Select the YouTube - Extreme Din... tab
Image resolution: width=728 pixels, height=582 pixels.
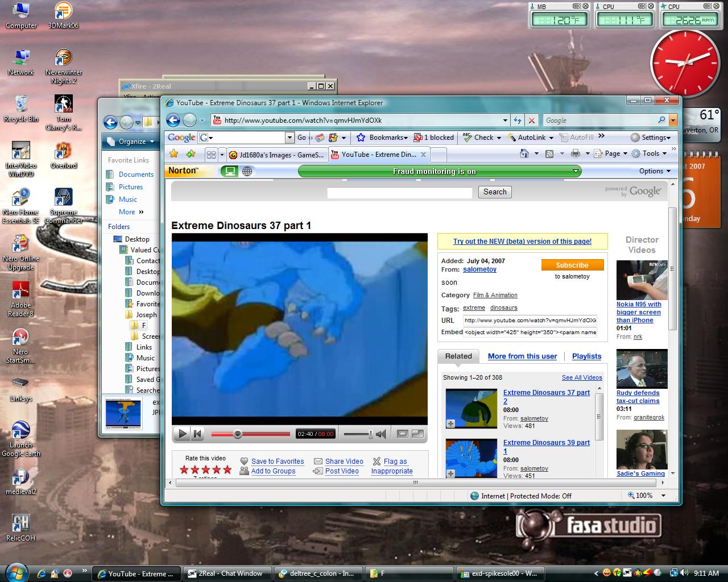[x=379, y=155]
